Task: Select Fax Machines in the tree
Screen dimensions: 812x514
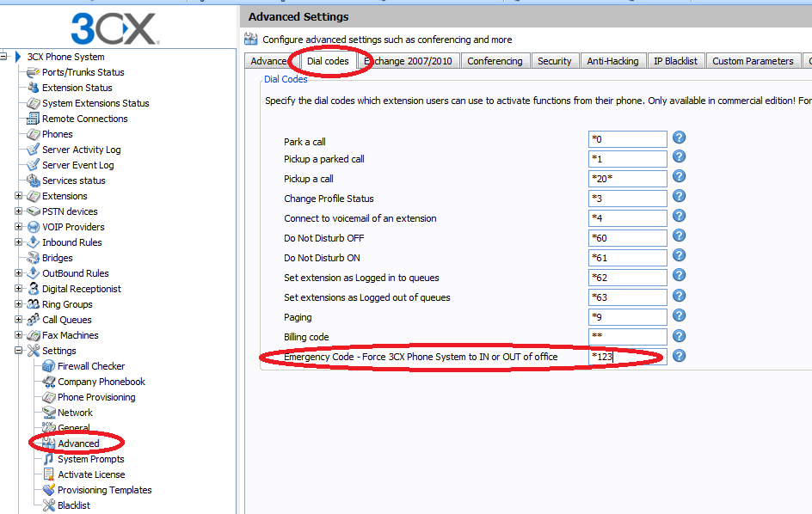Action: coord(70,335)
